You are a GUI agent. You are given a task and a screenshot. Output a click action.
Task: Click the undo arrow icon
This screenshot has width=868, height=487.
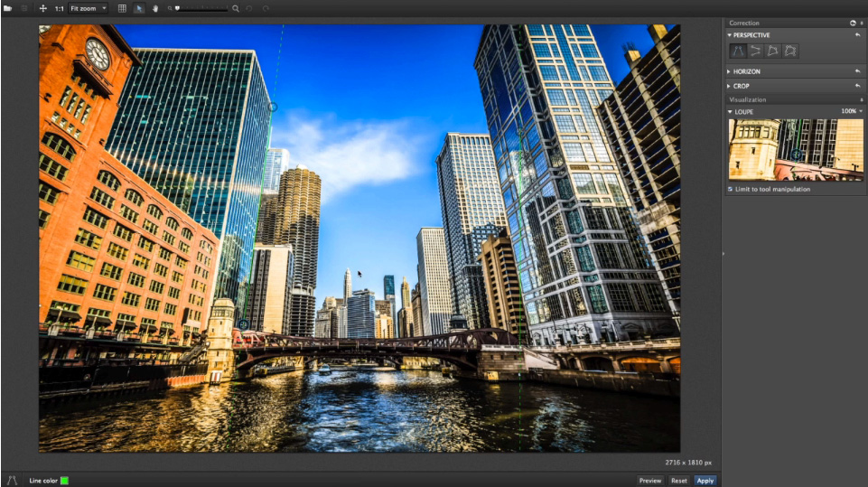pyautogui.click(x=249, y=8)
